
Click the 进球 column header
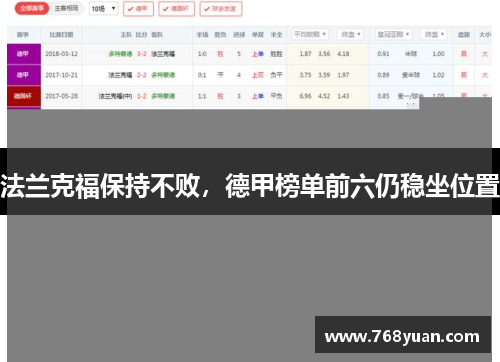pyautogui.click(x=239, y=35)
